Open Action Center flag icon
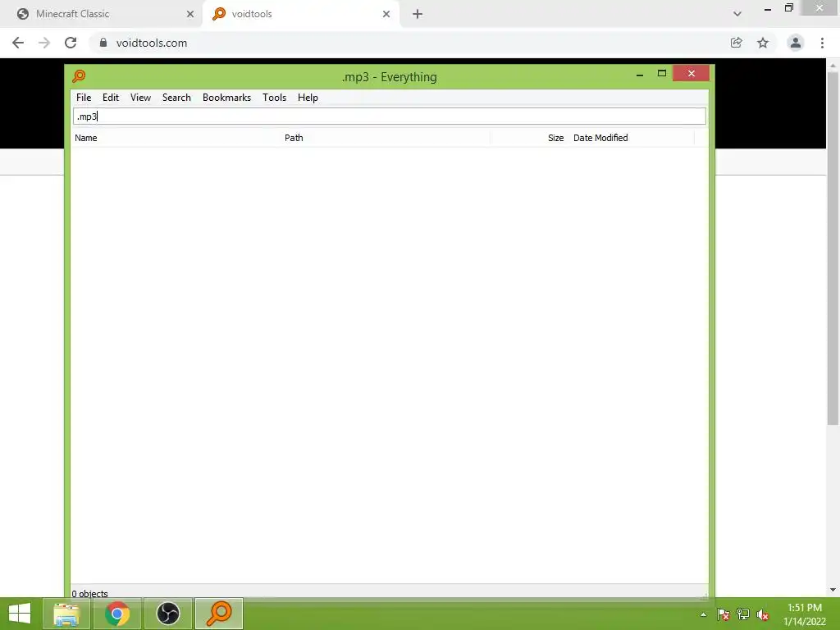The width and height of the screenshot is (840, 630). click(724, 614)
